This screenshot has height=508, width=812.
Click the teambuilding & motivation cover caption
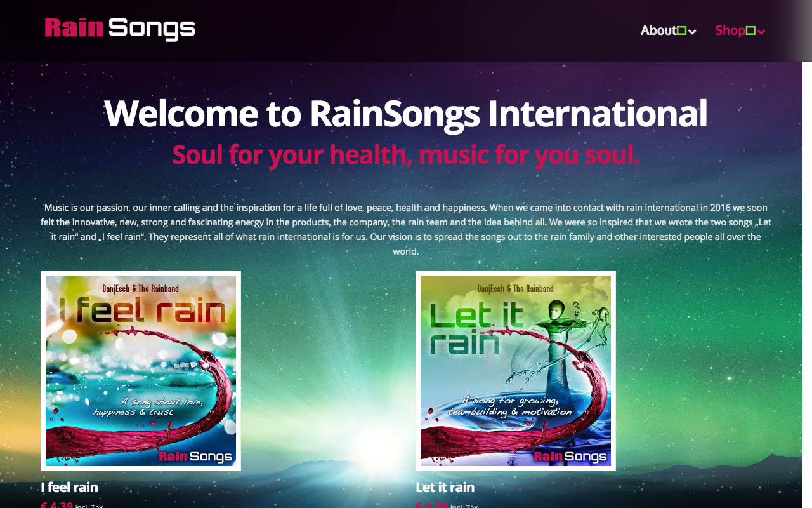(509, 411)
